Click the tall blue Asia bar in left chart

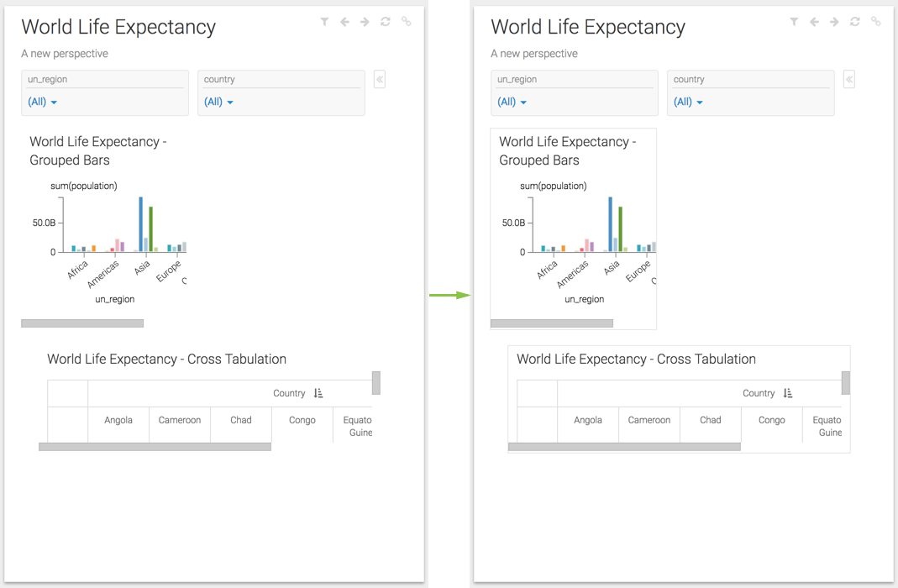tap(140, 224)
